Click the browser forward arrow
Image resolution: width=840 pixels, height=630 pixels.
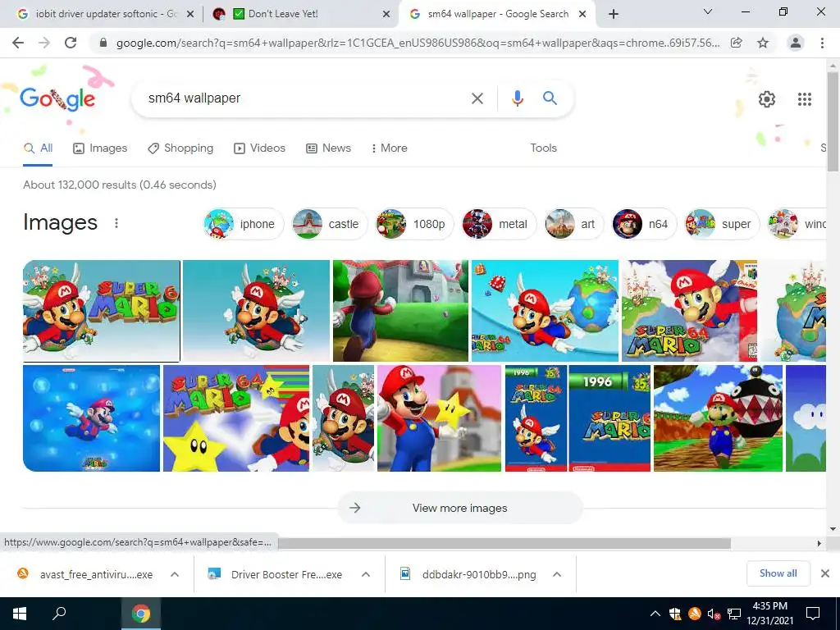(x=44, y=43)
